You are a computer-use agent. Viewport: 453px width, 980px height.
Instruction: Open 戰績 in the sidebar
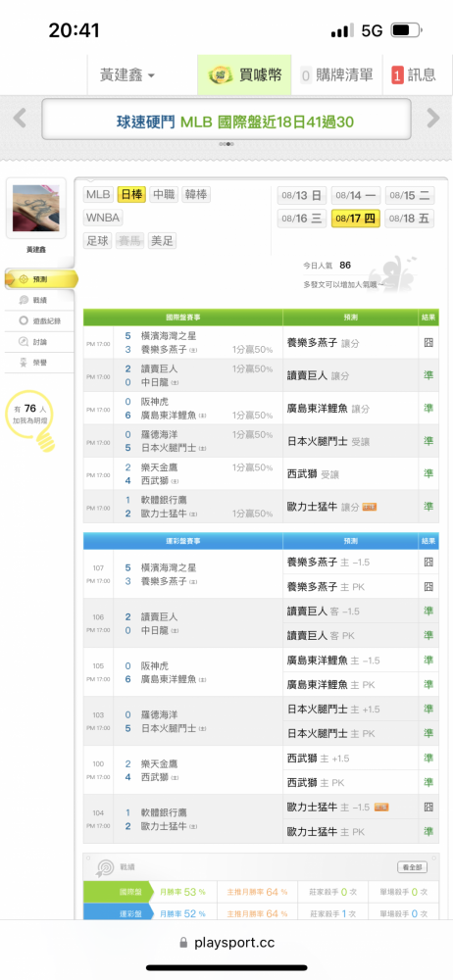click(x=39, y=300)
